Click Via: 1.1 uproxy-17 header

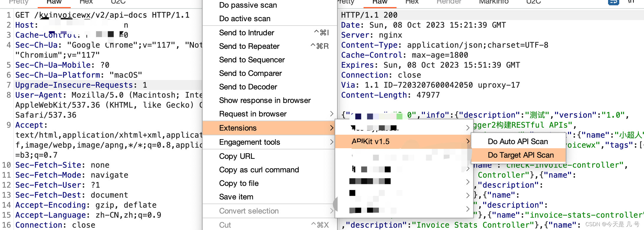tap(430, 85)
